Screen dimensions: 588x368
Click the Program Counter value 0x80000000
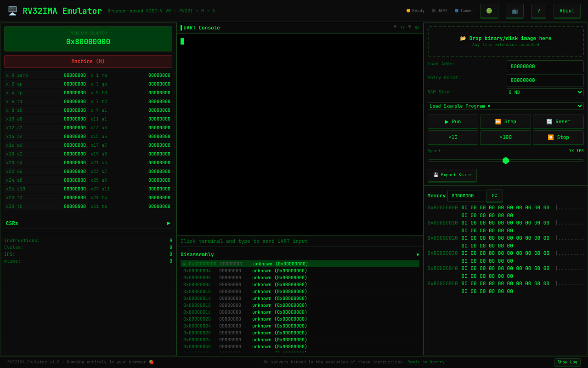[88, 42]
